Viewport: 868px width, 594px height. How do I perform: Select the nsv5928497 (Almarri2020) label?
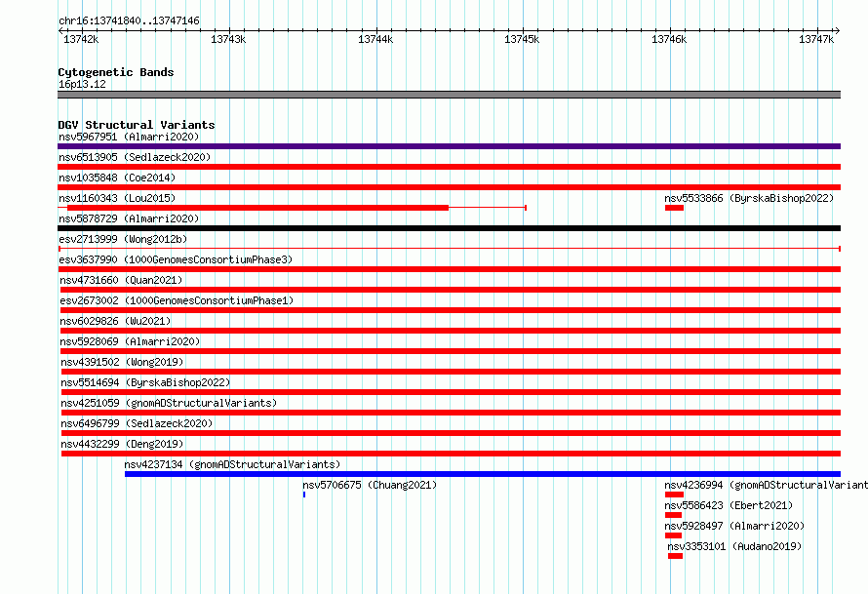pyautogui.click(x=734, y=526)
